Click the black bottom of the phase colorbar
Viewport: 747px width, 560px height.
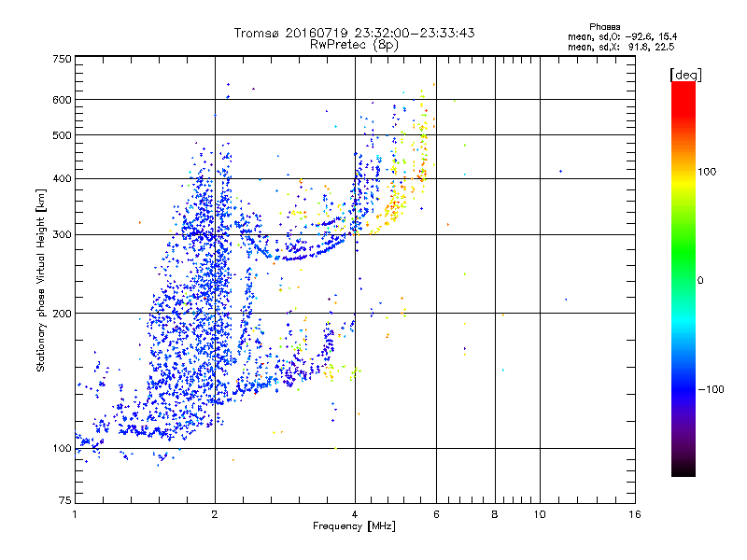point(684,471)
